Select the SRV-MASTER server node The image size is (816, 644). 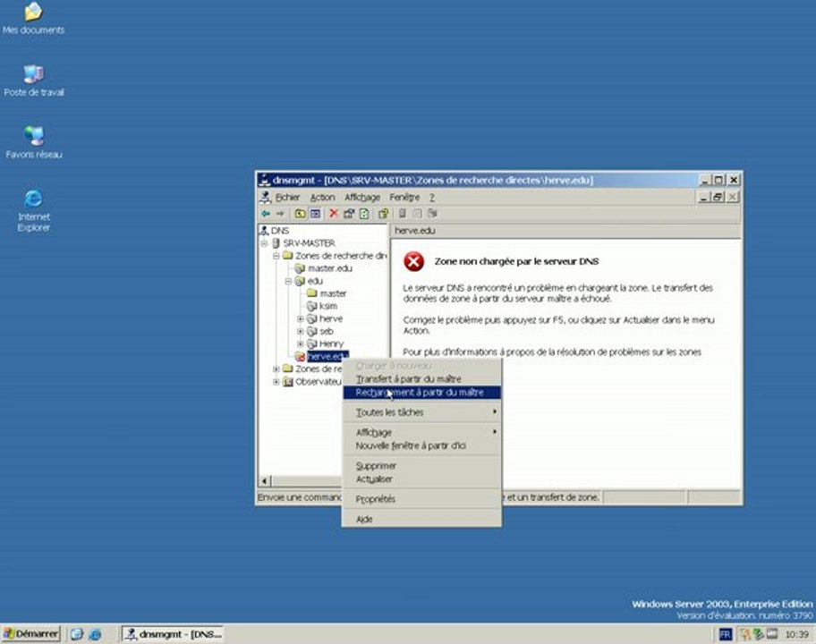(x=309, y=243)
